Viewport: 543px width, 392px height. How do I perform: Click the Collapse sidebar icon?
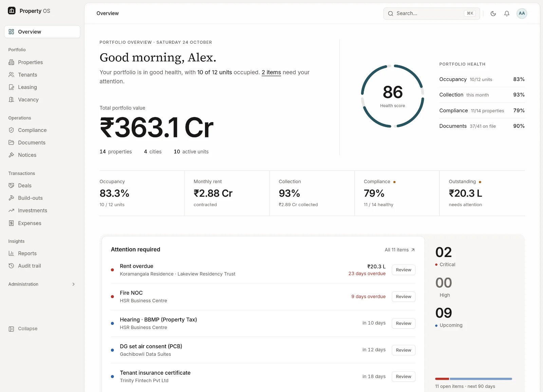coord(11,329)
